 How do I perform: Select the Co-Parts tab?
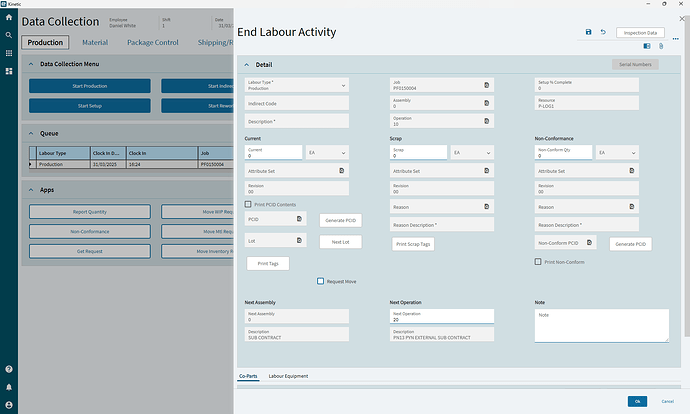pos(248,376)
